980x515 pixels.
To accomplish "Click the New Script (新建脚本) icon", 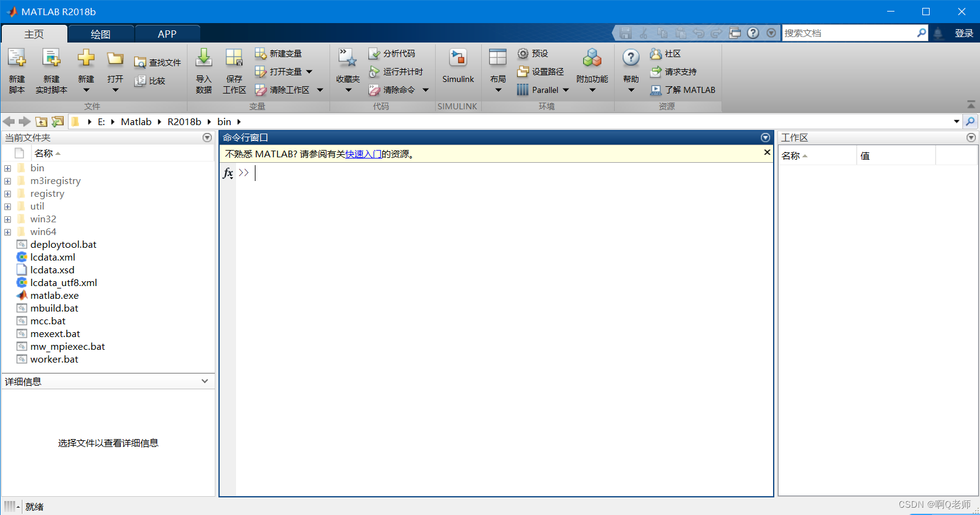I will (x=17, y=59).
